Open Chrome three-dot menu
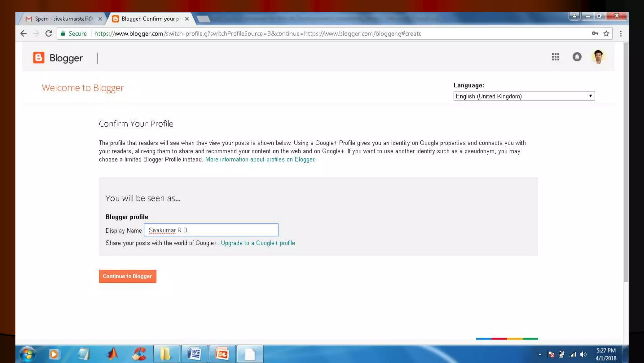The image size is (644, 363). click(x=621, y=34)
